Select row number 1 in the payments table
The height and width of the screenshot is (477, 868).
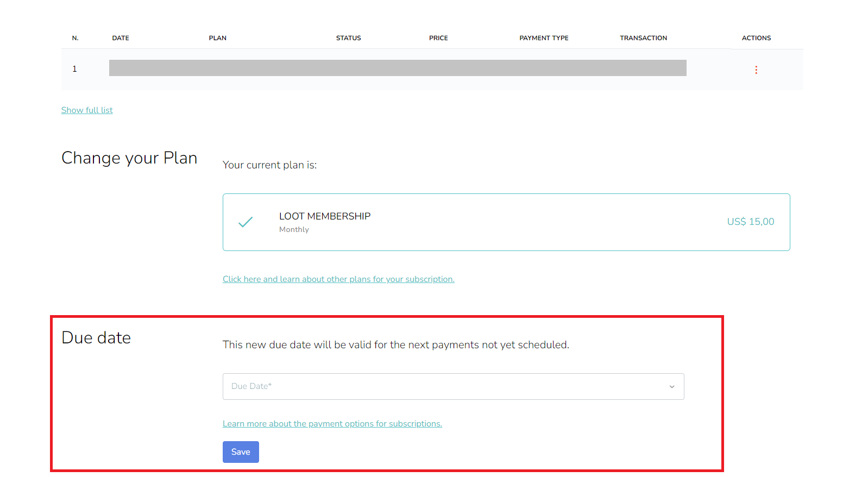click(x=75, y=69)
